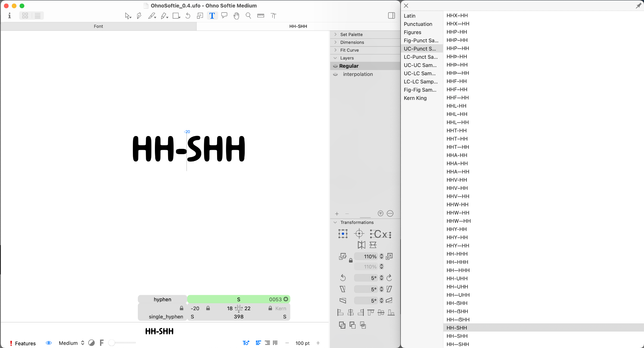Align selection to top edges
Viewport: 644px width, 348px height.
[371, 313]
